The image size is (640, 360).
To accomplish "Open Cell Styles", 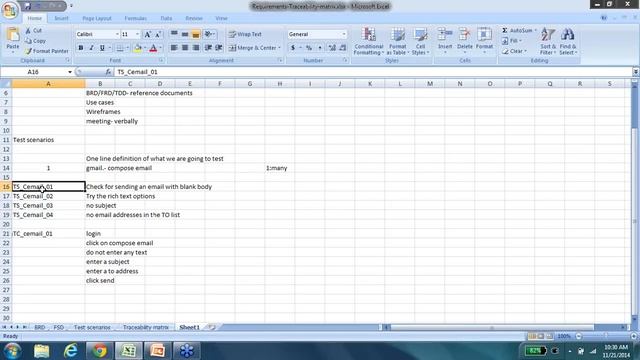I will [x=420, y=41].
